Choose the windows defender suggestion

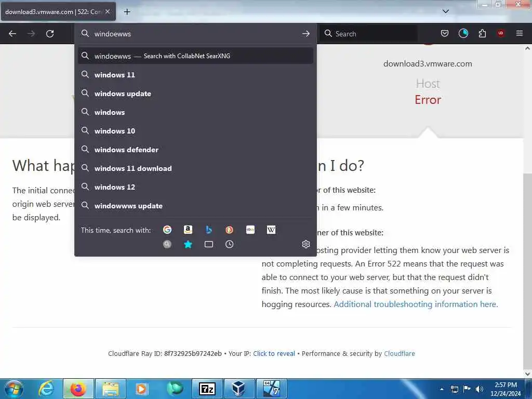coord(195,150)
